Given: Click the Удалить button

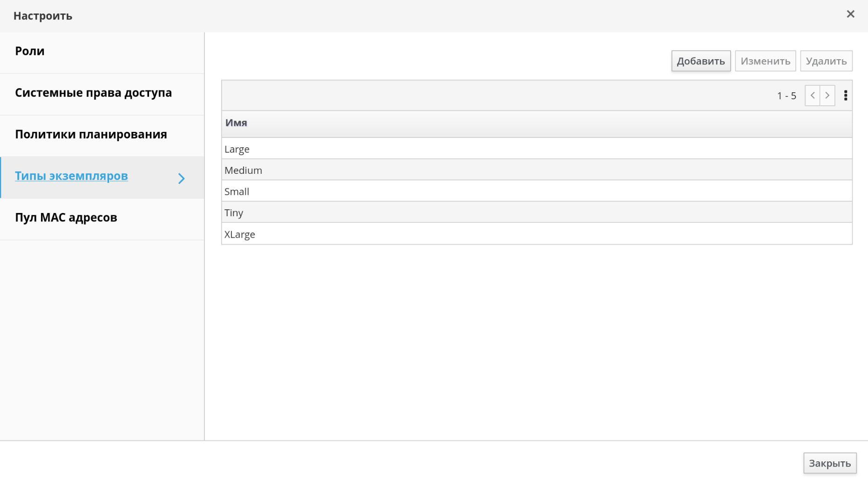Looking at the screenshot, I should point(826,61).
